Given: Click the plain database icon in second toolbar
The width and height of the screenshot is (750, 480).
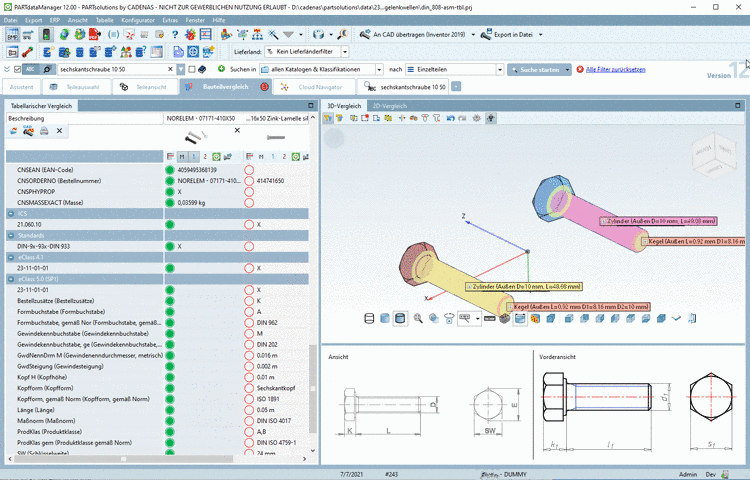Looking at the screenshot, I should 80,52.
